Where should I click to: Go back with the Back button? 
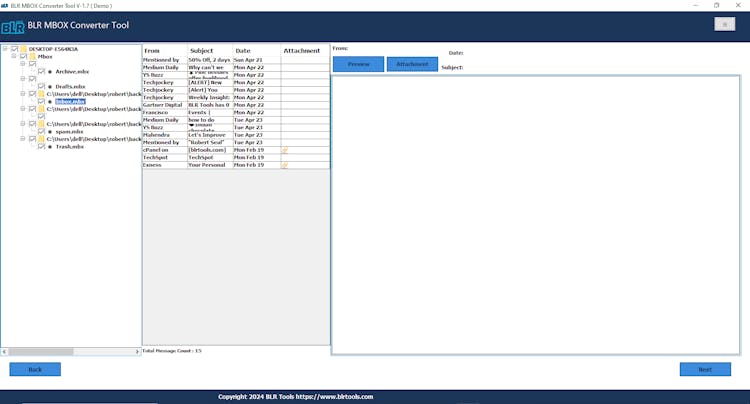pyautogui.click(x=35, y=369)
